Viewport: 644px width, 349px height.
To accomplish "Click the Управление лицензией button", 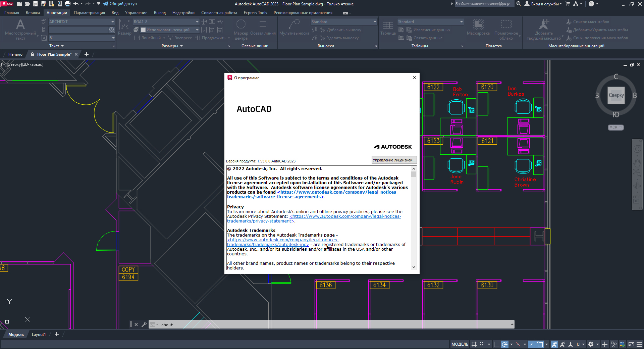I will (394, 160).
